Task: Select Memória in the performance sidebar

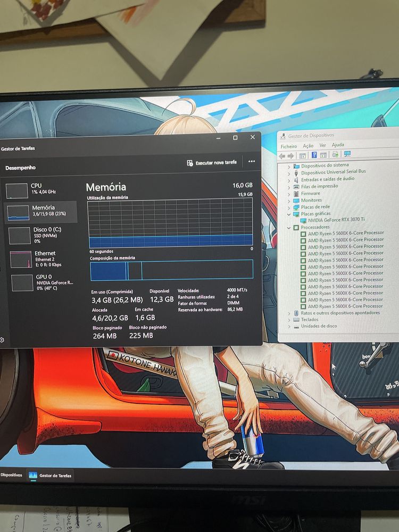Action: point(40,212)
